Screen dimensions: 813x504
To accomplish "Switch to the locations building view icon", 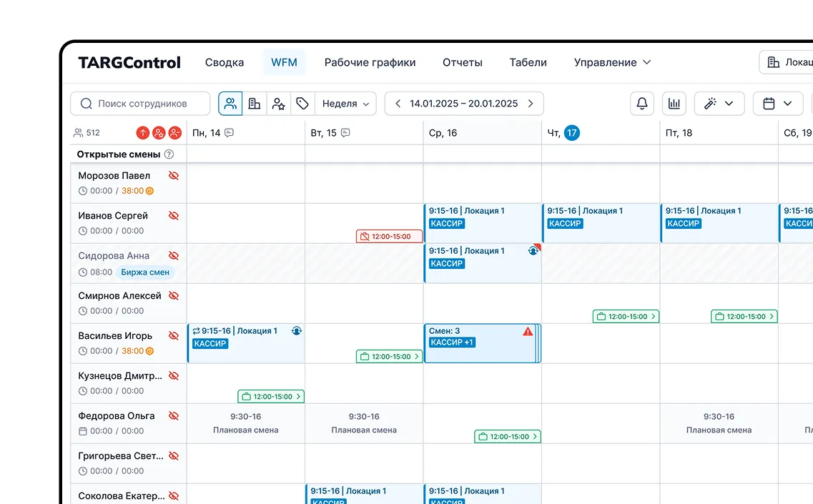I will pos(254,104).
